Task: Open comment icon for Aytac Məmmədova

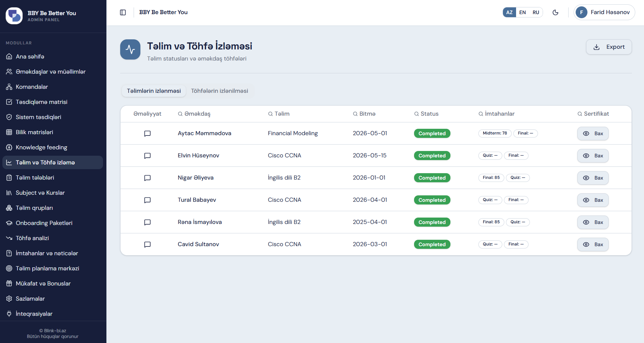Action: [147, 134]
